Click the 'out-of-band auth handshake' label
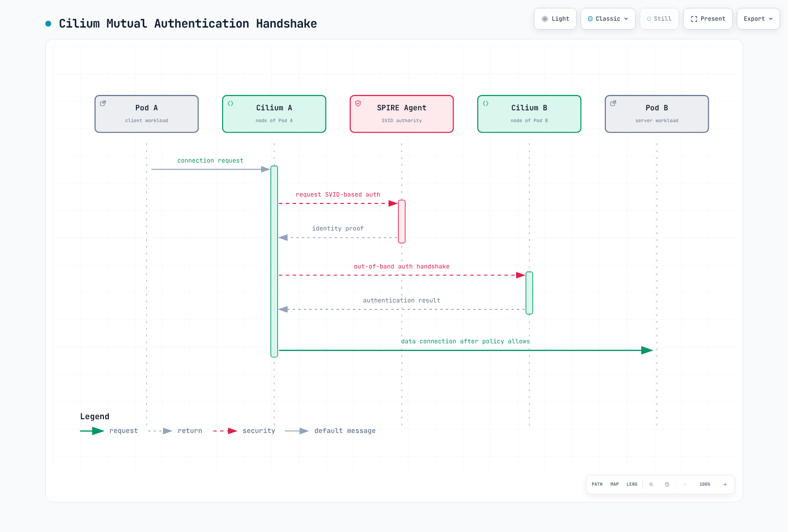Image resolution: width=788 pixels, height=532 pixels. [x=402, y=266]
